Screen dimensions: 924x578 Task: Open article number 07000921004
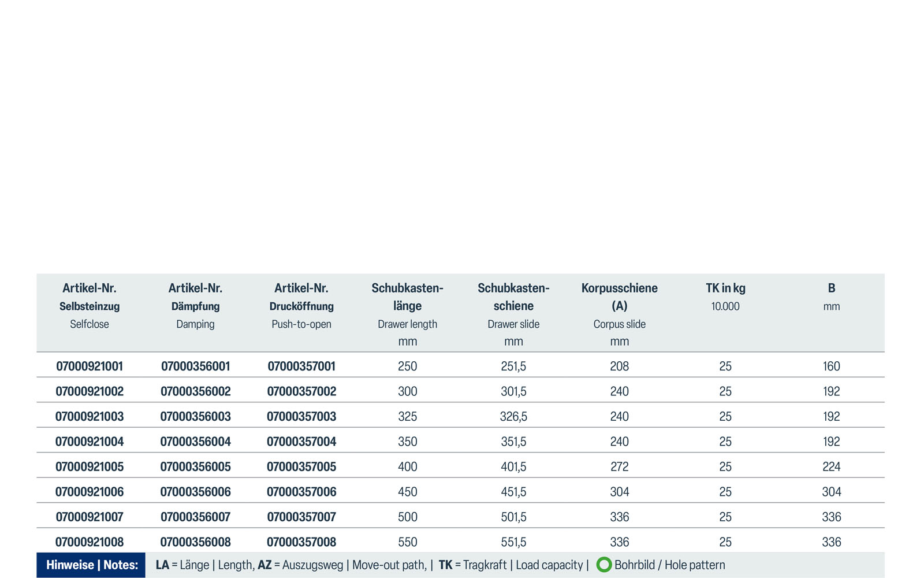(x=90, y=442)
